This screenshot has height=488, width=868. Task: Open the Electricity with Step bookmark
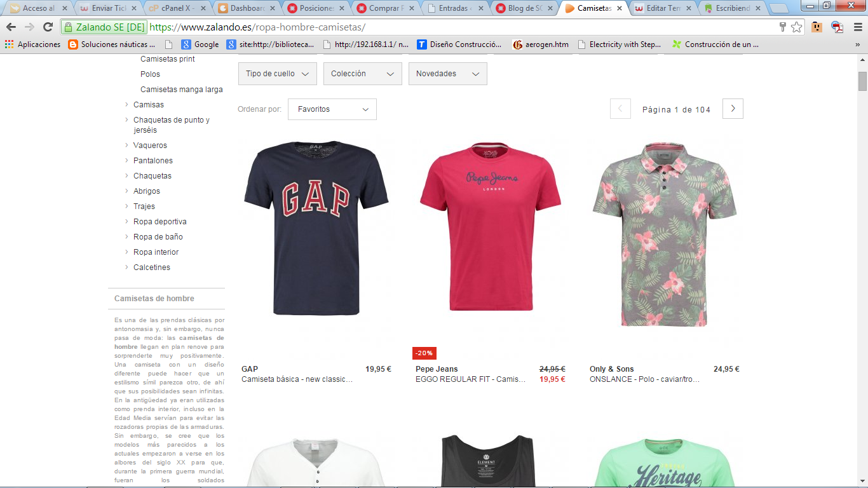(x=620, y=44)
